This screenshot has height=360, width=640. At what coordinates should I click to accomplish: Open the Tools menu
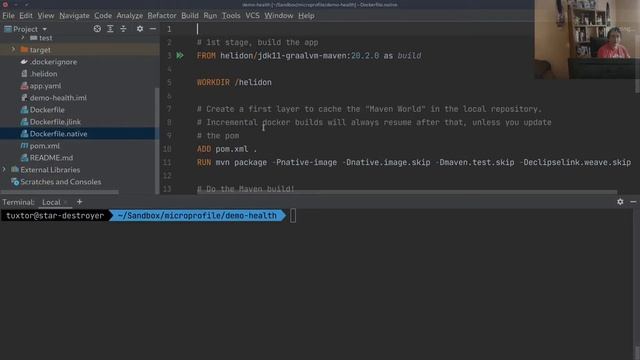[231, 16]
